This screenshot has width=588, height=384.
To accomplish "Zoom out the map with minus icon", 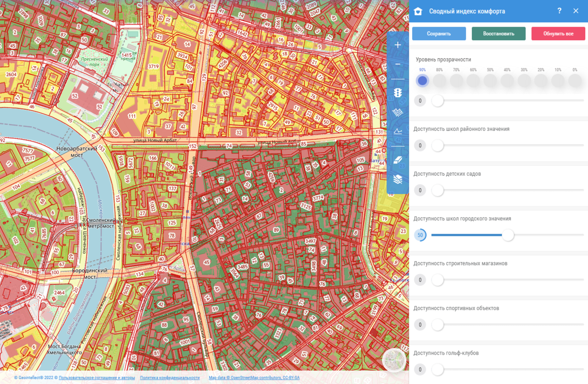I will [398, 65].
